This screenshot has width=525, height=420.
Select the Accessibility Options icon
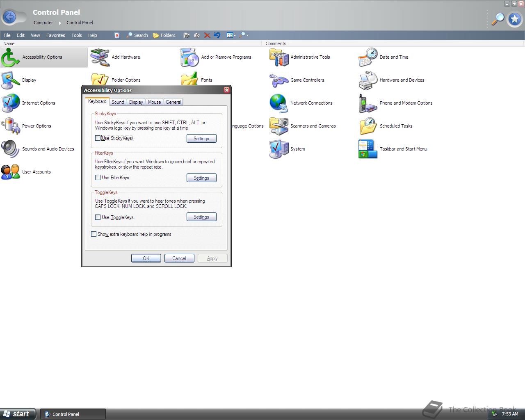pos(44,57)
